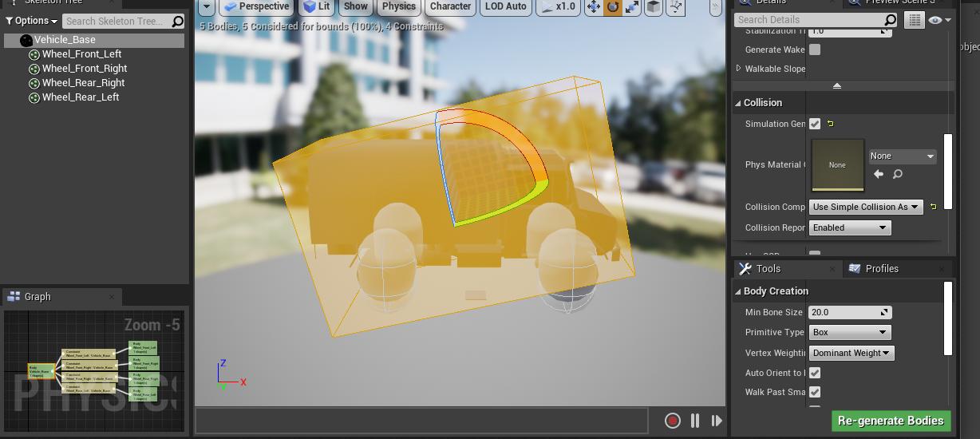The height and width of the screenshot is (439, 980).
Task: Toggle the Generate Wake checkbox
Action: point(815,49)
